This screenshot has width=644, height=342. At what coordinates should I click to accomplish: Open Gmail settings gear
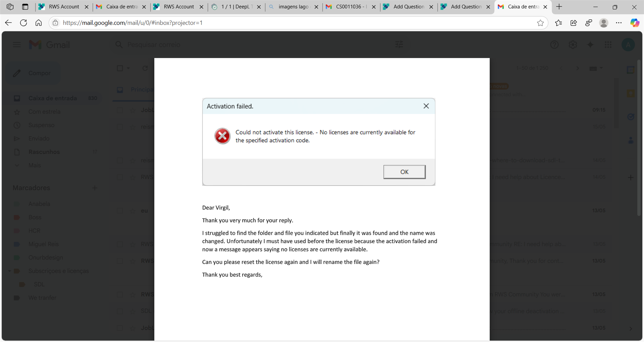(573, 44)
